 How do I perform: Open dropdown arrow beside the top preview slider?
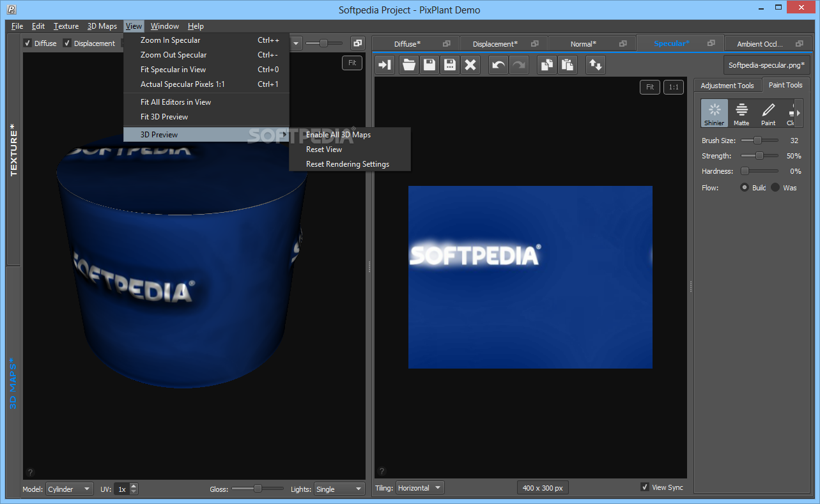coord(296,43)
